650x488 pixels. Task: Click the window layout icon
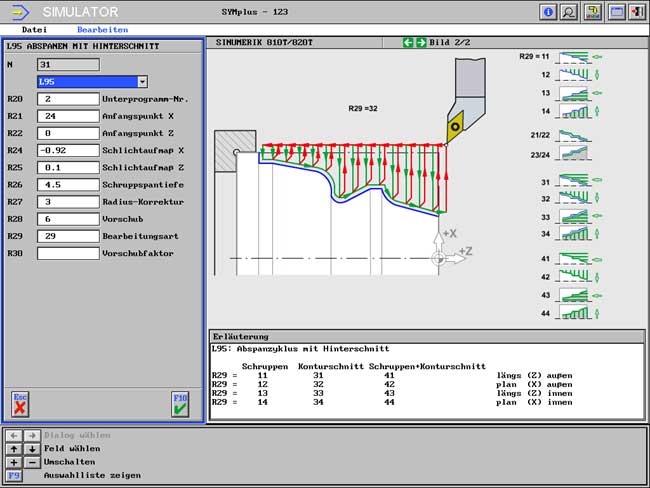click(x=616, y=12)
